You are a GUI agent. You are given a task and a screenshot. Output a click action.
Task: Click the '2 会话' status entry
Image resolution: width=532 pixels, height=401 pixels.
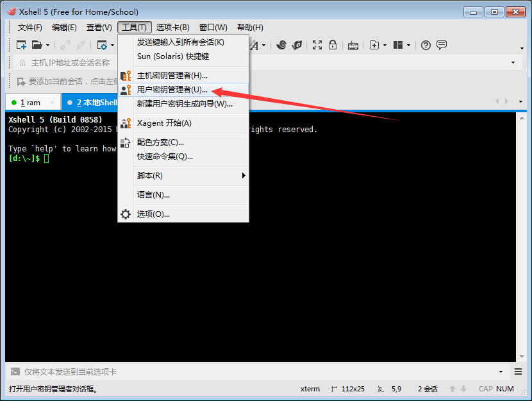[x=428, y=389]
